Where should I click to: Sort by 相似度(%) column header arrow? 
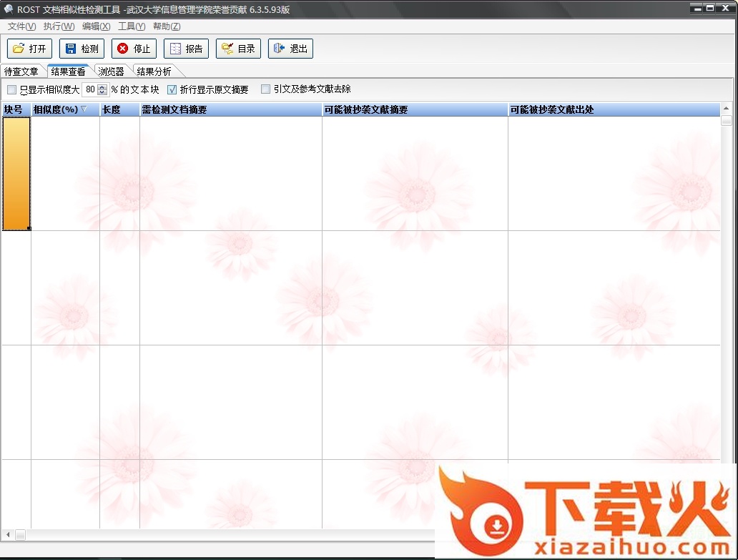[x=84, y=109]
